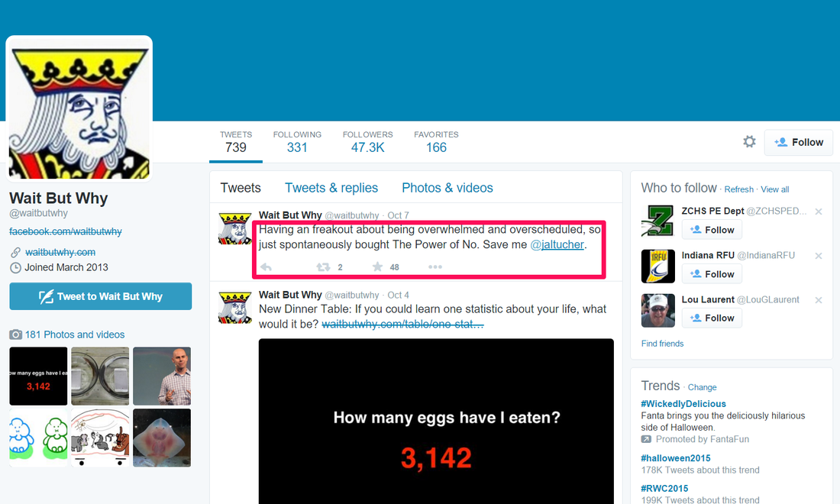Open waitbutwhy.com/table/one-stat link
The image size is (840, 504).
click(402, 324)
